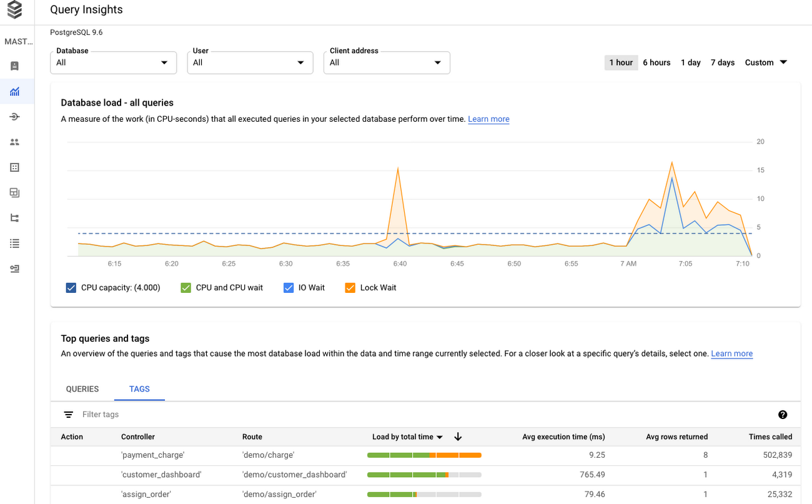Click the Controller column header
Viewport: 812px width, 504px height.
point(138,437)
